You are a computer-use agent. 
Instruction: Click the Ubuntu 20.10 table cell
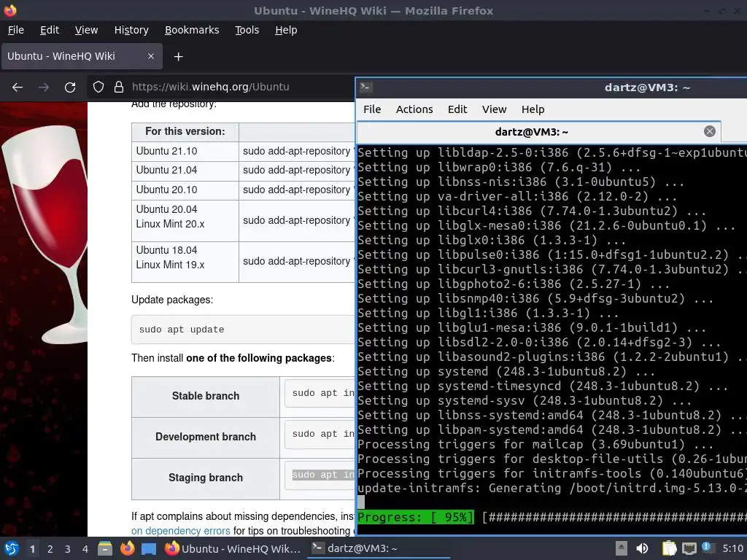pos(185,190)
